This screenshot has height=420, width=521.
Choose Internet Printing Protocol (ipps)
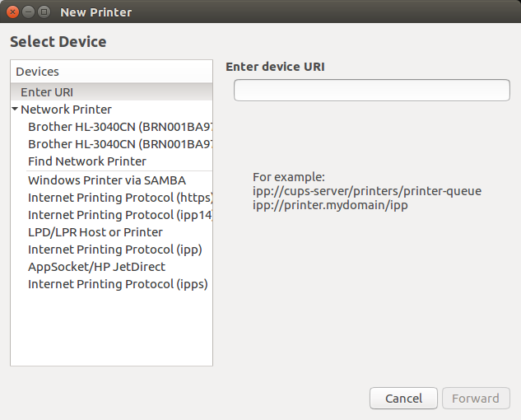tap(118, 284)
